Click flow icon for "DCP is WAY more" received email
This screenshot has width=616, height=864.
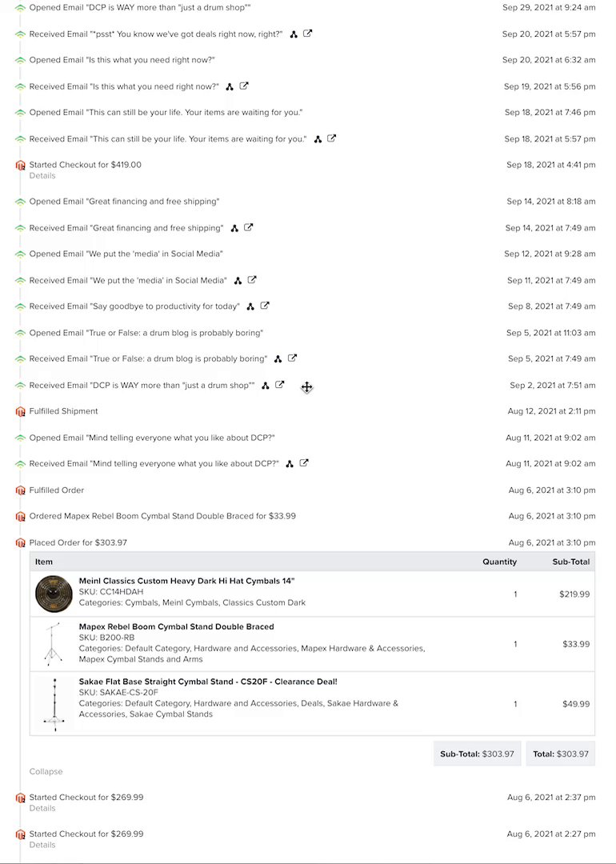click(x=266, y=386)
